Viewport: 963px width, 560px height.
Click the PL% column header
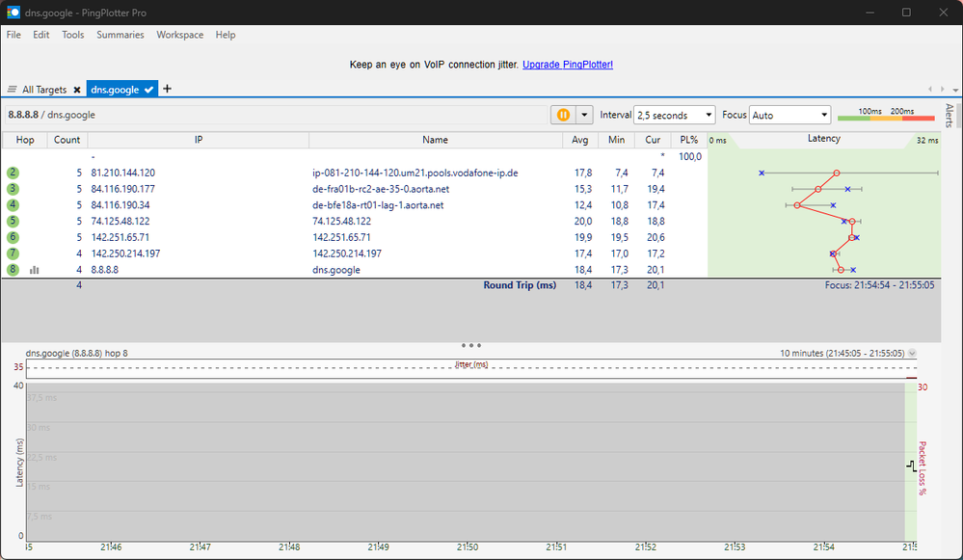tap(689, 140)
